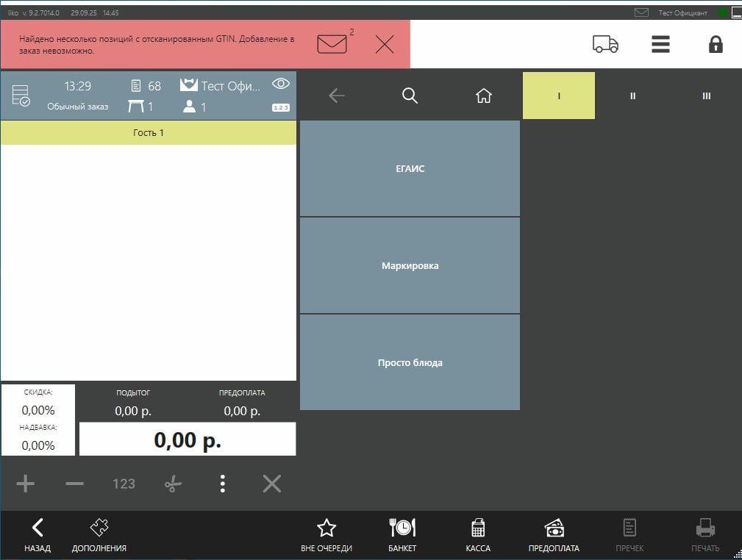Open the Маркировка category
Screen dimensions: 742x560
pos(410,265)
